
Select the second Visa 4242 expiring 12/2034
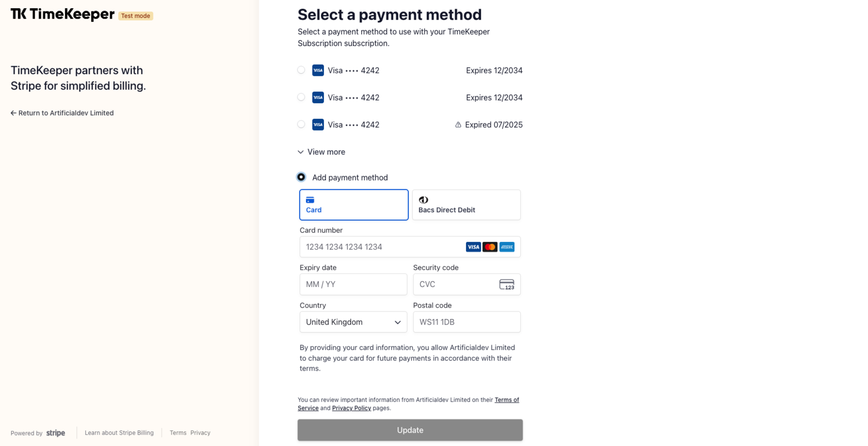301,97
